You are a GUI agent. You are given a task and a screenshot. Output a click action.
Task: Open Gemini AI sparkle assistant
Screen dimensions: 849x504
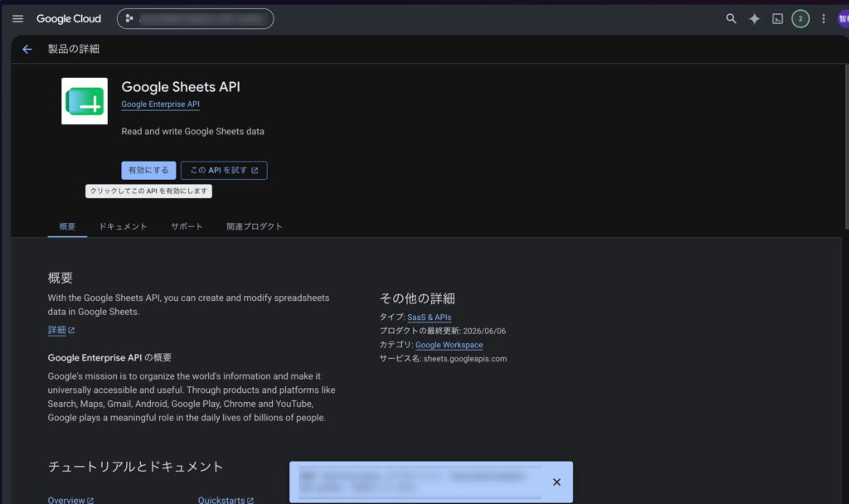point(754,19)
